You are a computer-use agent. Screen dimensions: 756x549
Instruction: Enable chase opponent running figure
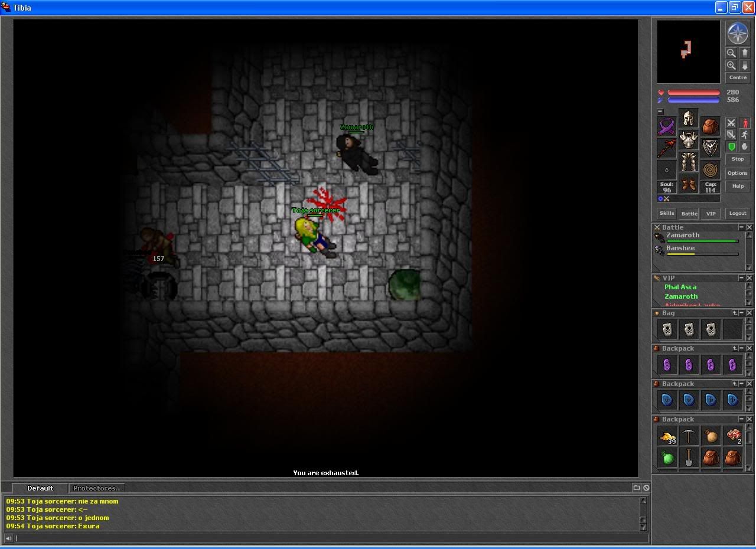pos(745,135)
